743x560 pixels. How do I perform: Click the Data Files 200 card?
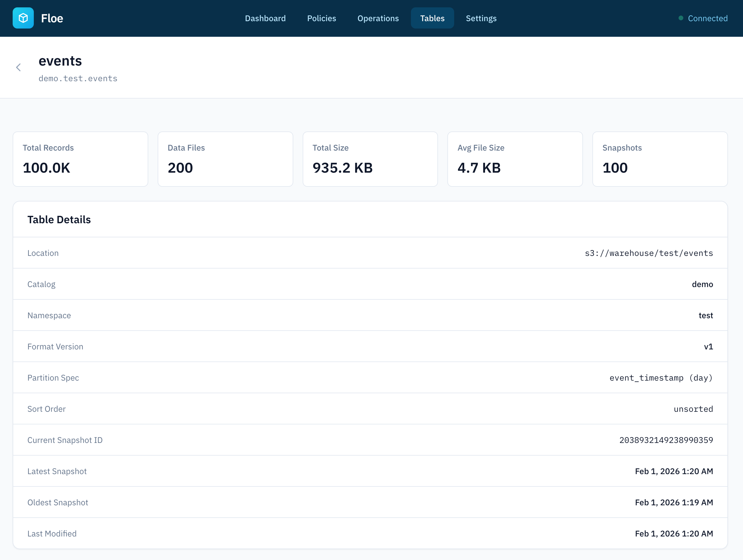pyautogui.click(x=225, y=159)
